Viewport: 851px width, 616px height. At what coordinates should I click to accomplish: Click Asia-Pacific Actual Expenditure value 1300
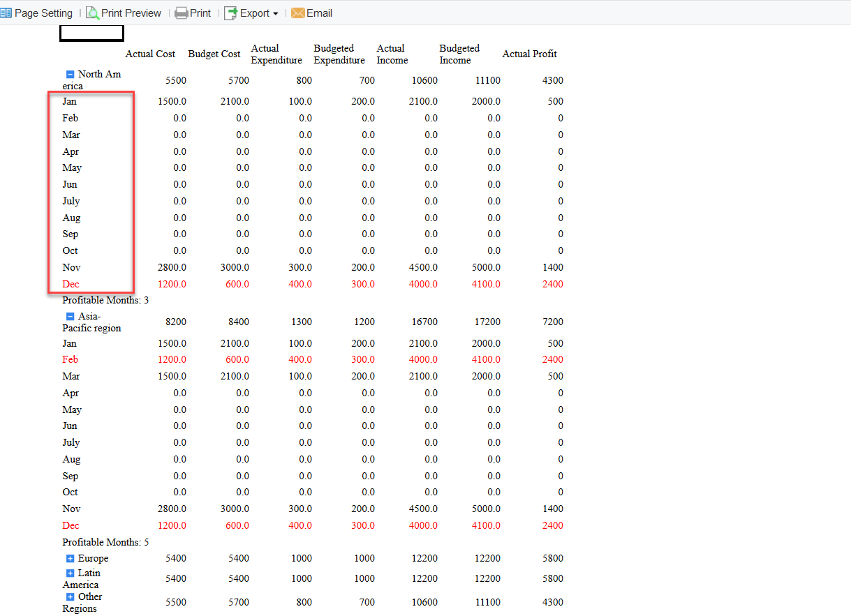tap(301, 322)
